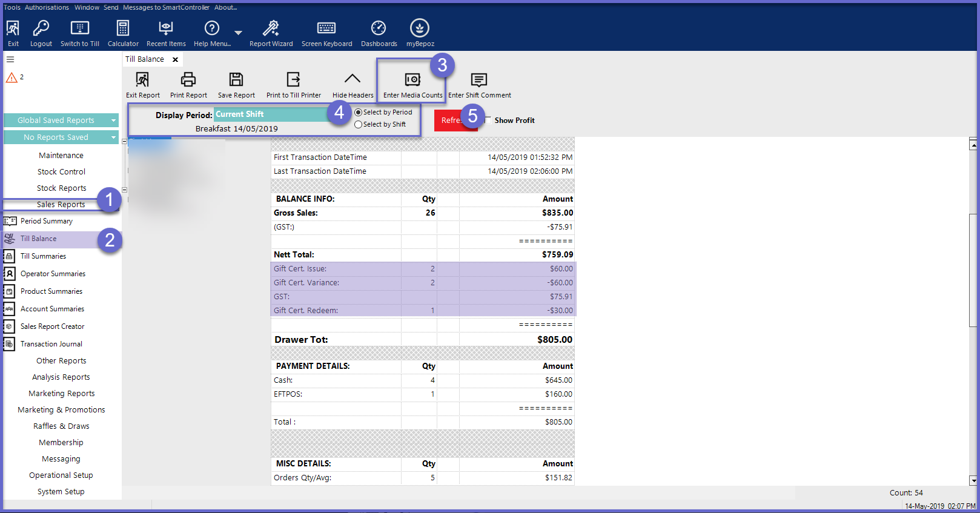Choose the 'Select by Shift' option
The image size is (980, 513).
359,125
